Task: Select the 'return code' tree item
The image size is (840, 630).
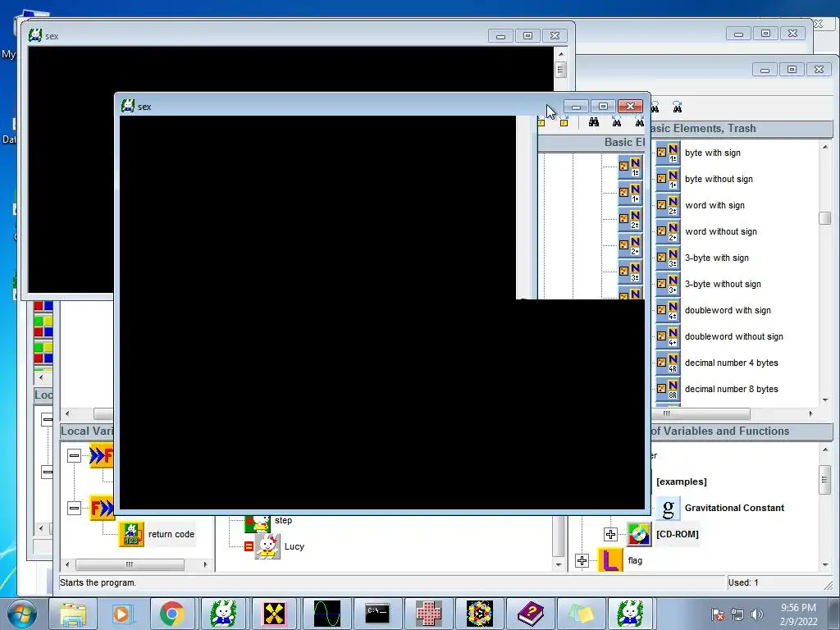Action: pos(171,534)
